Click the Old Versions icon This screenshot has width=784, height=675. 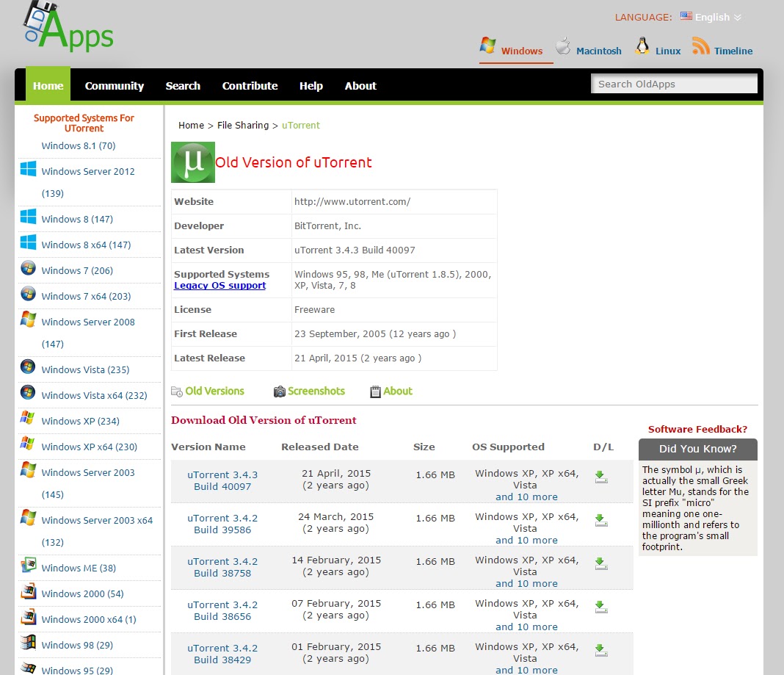(176, 391)
